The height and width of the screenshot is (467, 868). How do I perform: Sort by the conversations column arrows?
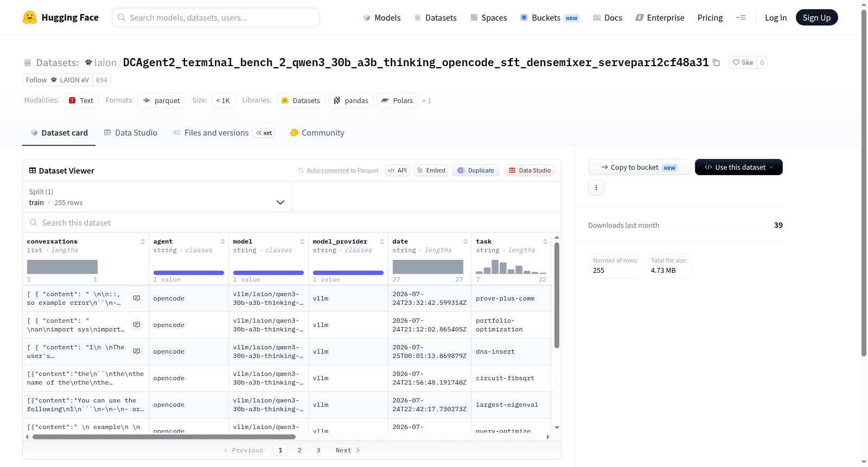click(x=143, y=241)
